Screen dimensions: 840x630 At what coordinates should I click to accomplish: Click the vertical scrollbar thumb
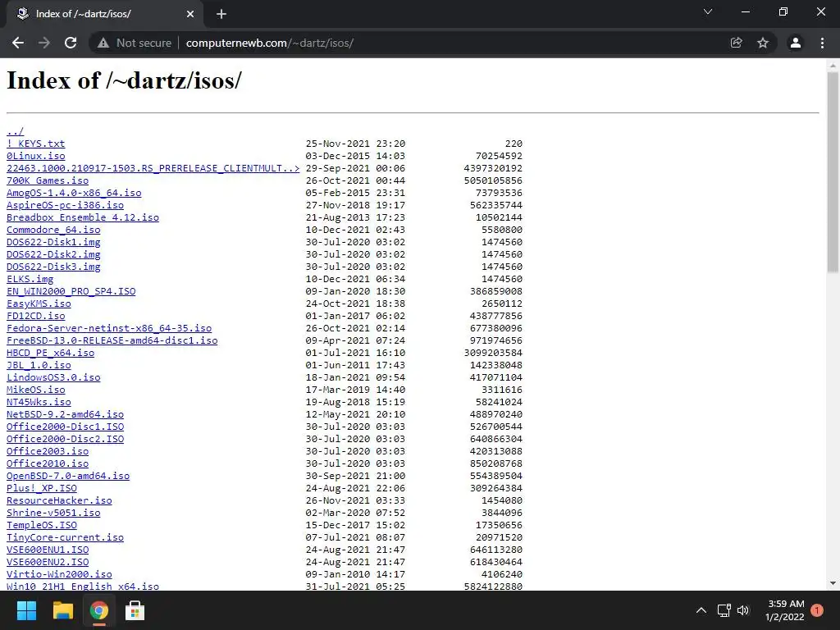[833, 171]
